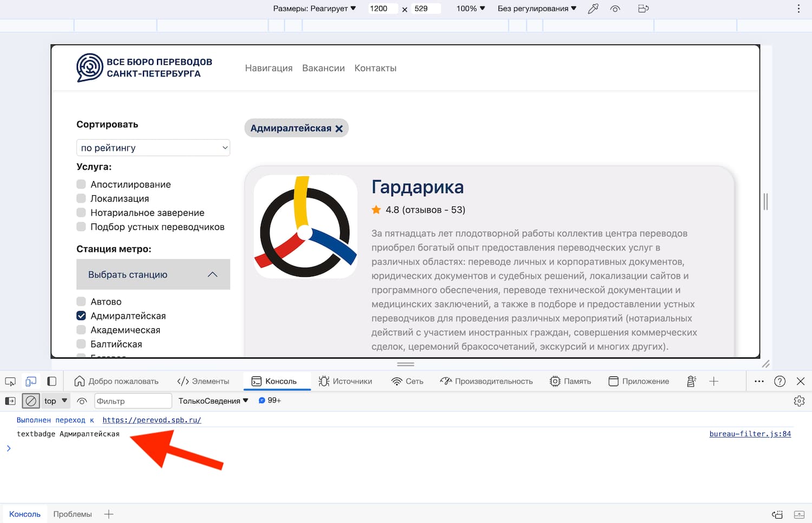
Task: Toggle device emulation icon
Action: (31, 381)
